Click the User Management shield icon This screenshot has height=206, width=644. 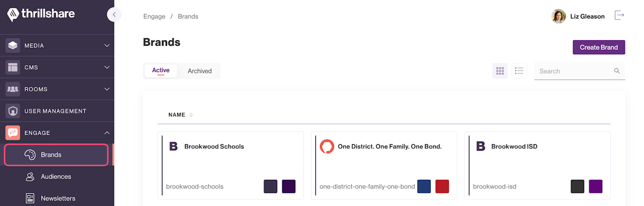click(13, 111)
